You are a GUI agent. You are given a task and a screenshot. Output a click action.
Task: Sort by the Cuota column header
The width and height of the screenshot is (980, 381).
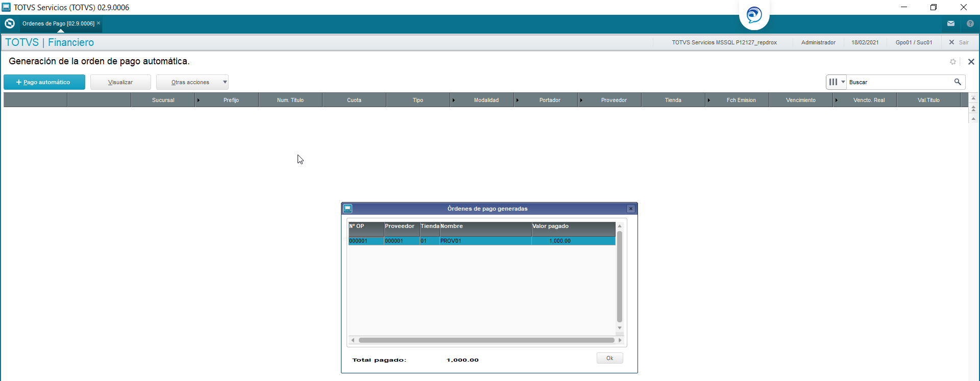pos(354,100)
